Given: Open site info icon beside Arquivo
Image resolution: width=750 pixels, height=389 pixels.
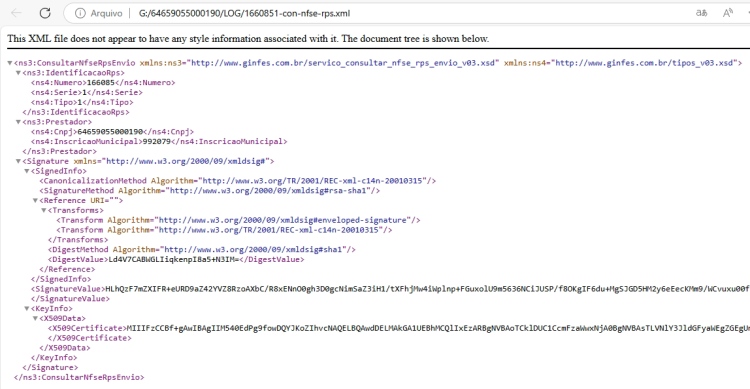Looking at the screenshot, I should tap(80, 13).
